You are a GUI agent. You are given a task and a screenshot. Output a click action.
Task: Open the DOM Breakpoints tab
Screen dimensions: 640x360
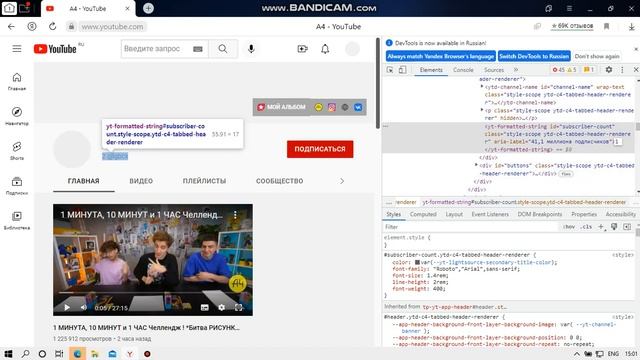click(540, 214)
